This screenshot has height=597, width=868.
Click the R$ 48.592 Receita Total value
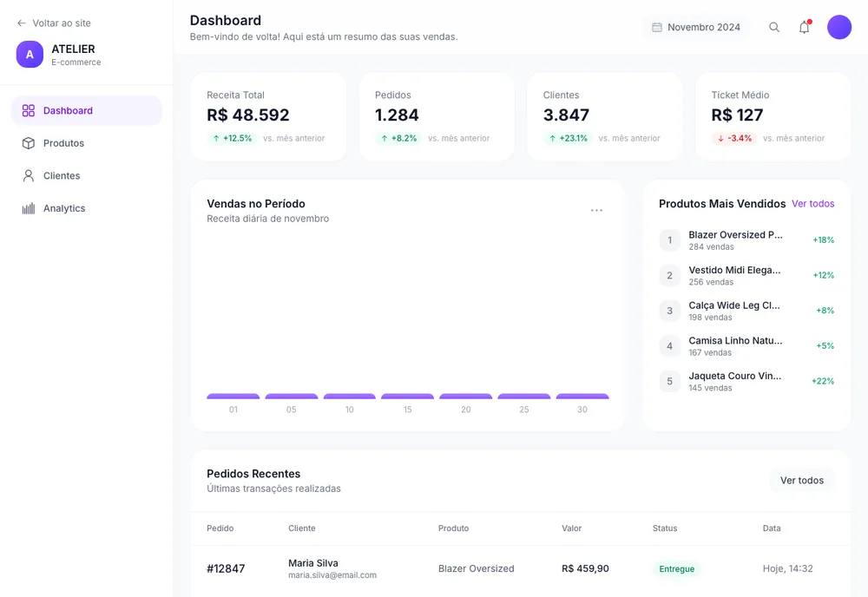click(x=248, y=115)
